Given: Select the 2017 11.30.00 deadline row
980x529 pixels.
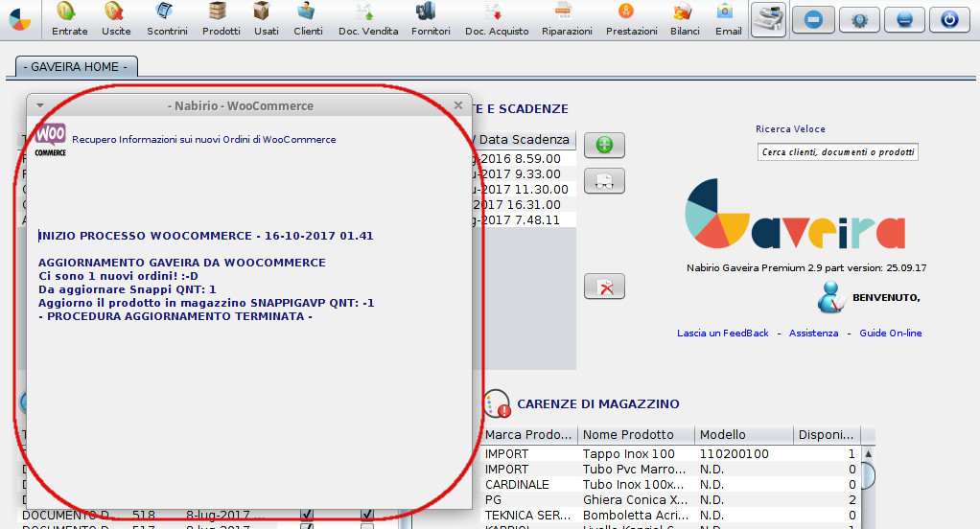Looking at the screenshot, I should click(524, 189).
